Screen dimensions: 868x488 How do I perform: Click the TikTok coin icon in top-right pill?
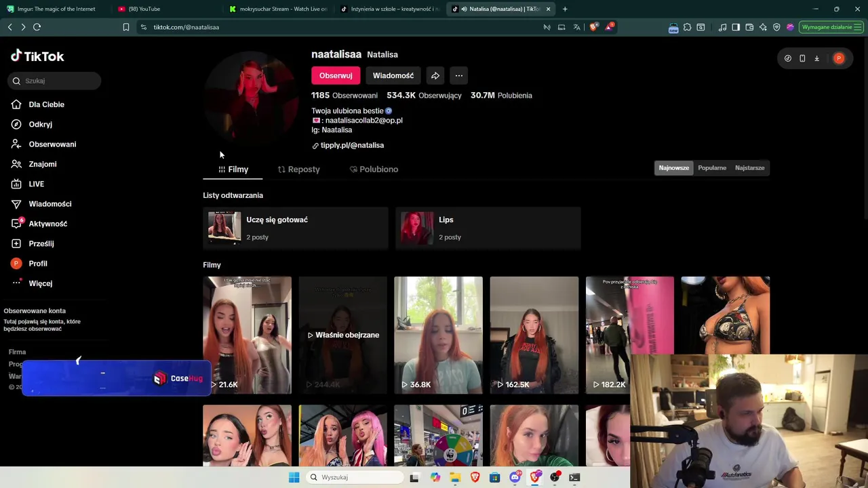[x=788, y=58]
